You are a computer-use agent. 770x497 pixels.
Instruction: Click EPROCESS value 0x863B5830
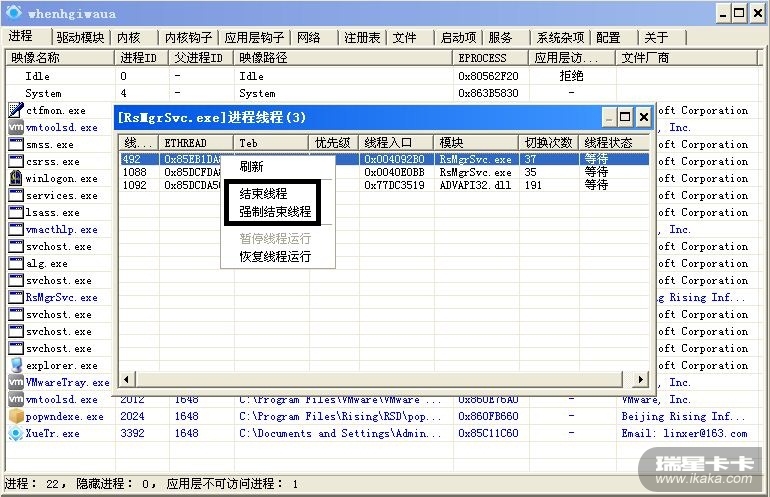tap(488, 93)
